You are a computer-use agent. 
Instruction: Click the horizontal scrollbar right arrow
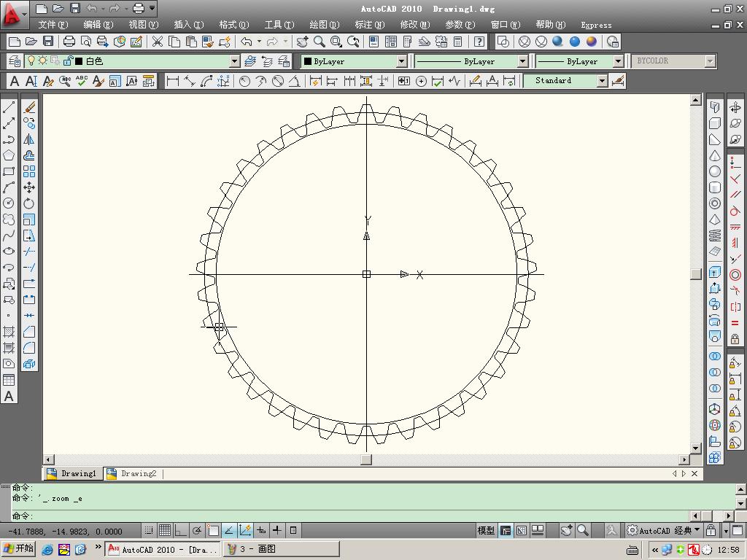coord(684,460)
